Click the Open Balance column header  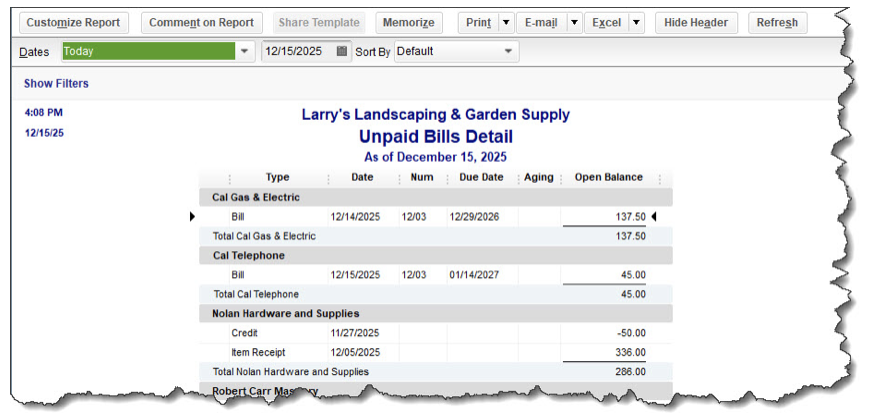[x=608, y=178]
